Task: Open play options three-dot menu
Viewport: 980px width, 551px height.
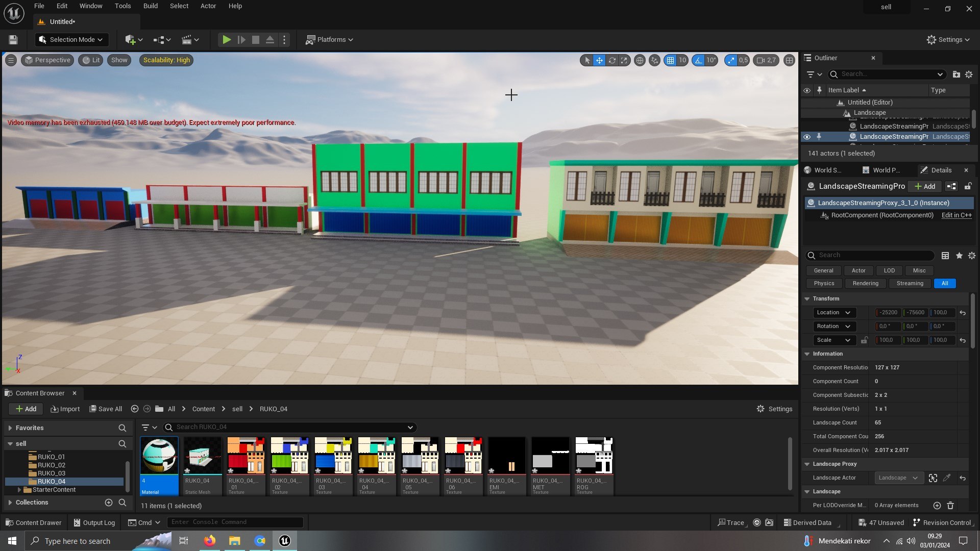Action: pyautogui.click(x=285, y=40)
